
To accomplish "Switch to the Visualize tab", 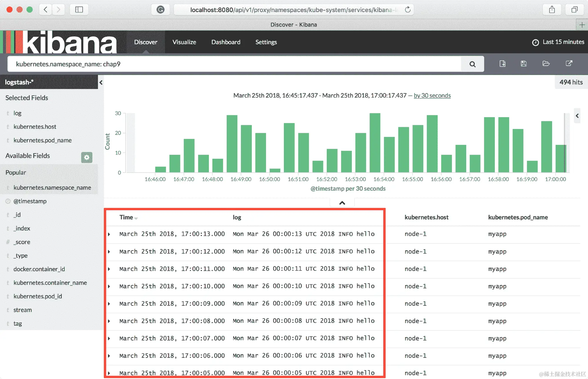I will [184, 42].
